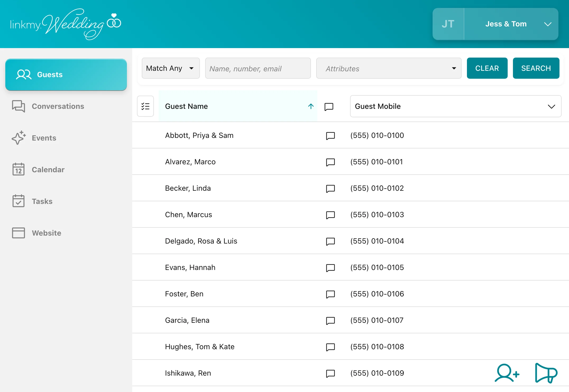Click the sort ascending arrow icon

(311, 106)
